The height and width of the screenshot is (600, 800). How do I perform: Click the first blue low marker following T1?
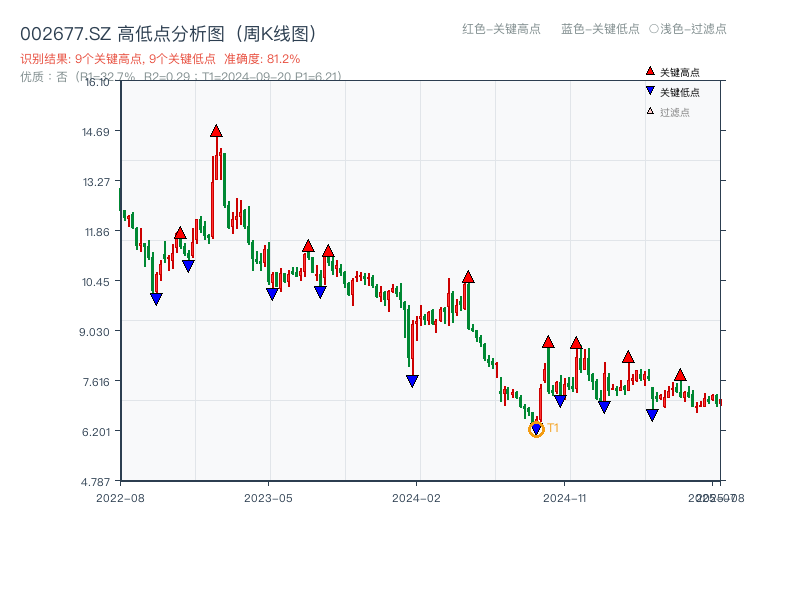pyautogui.click(x=560, y=401)
